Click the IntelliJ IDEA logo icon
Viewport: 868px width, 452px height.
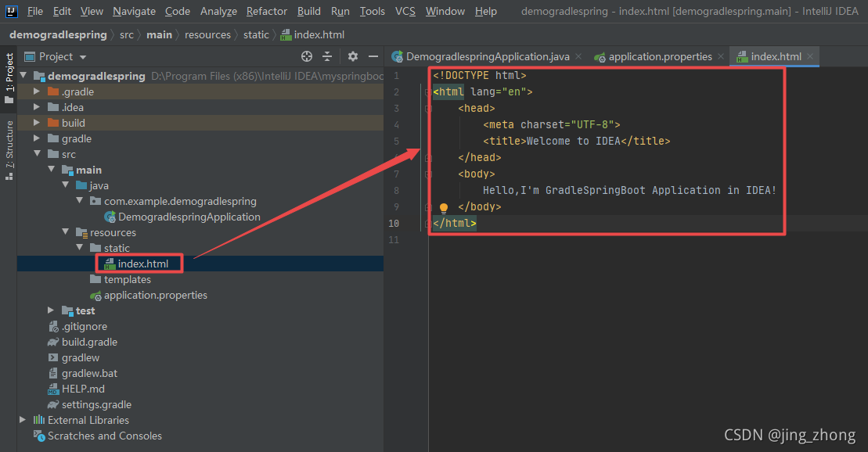point(11,11)
